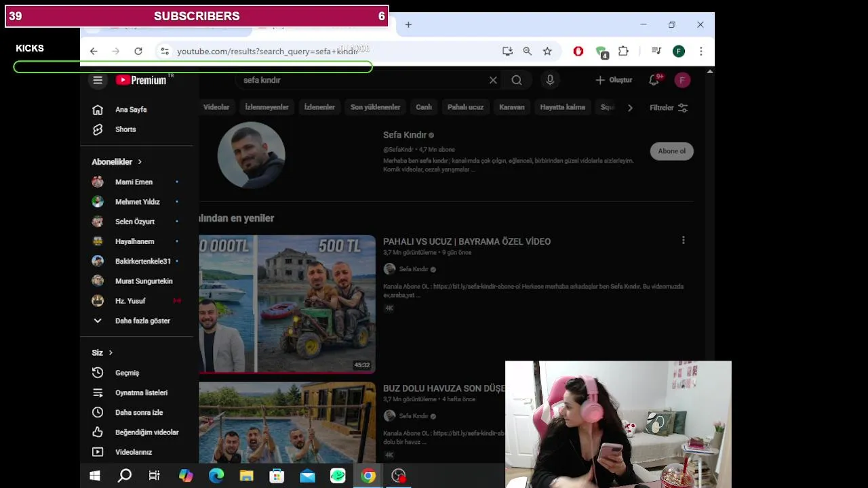The width and height of the screenshot is (868, 488).
Task: Open the notifications bell
Action: pyautogui.click(x=654, y=80)
